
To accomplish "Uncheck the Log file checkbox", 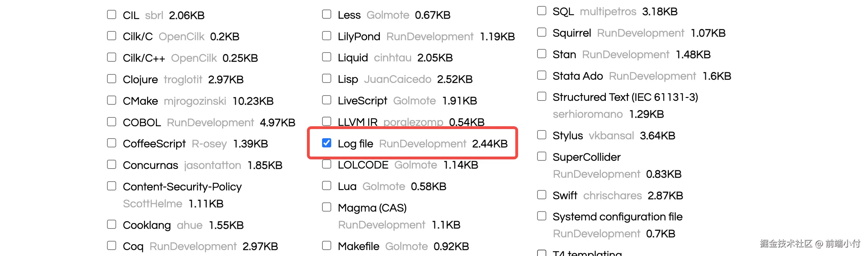I will [327, 143].
